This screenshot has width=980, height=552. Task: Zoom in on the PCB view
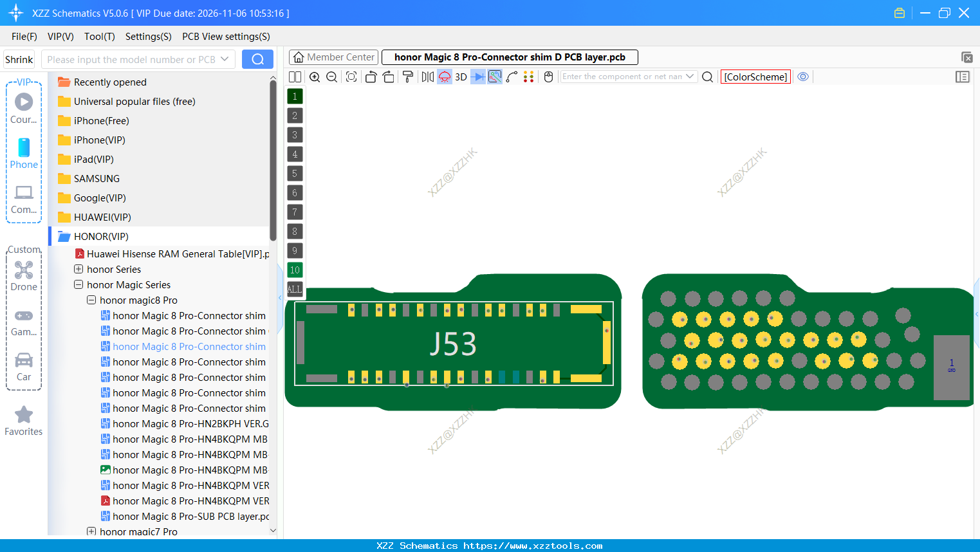click(x=315, y=77)
